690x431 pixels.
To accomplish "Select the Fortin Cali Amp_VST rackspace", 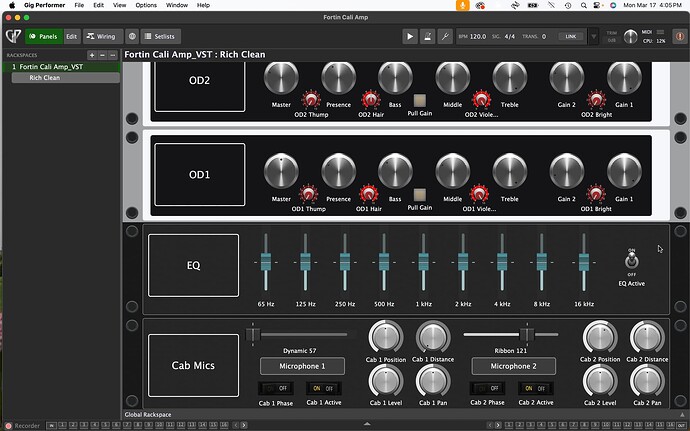I will click(x=61, y=67).
